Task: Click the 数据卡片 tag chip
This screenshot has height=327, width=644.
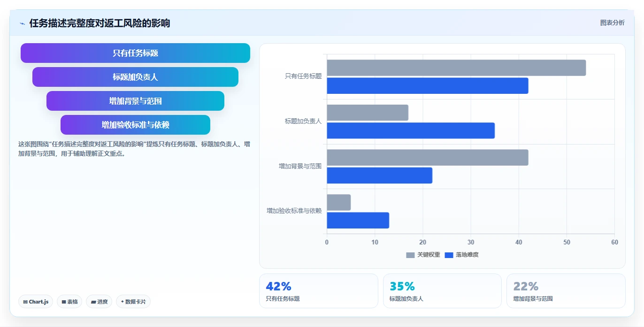Action: 133,302
